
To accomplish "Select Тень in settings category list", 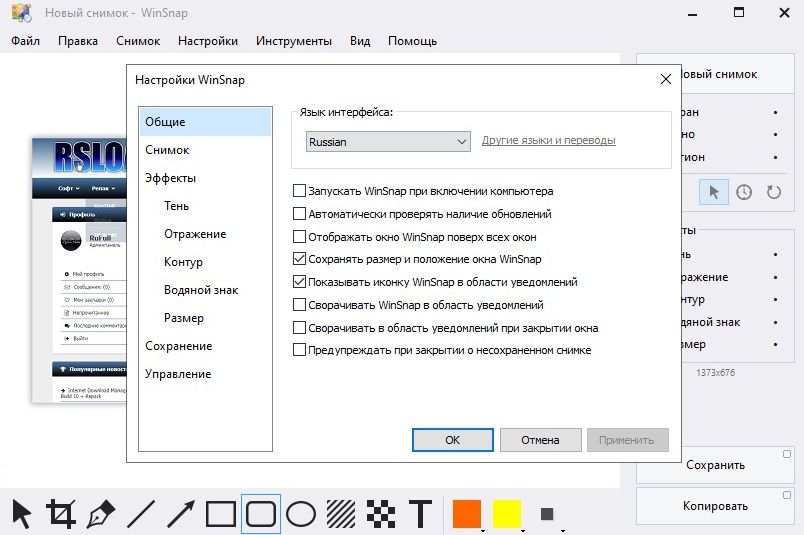I will click(205, 206).
